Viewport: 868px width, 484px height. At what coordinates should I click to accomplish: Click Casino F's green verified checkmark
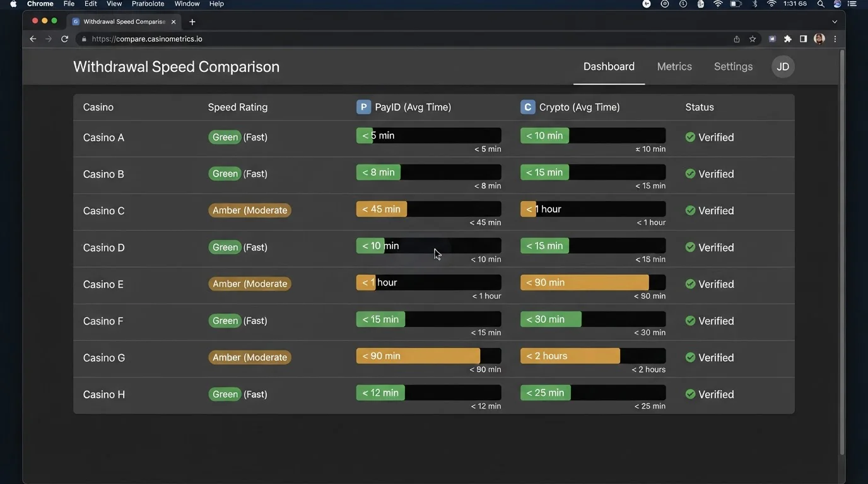690,321
